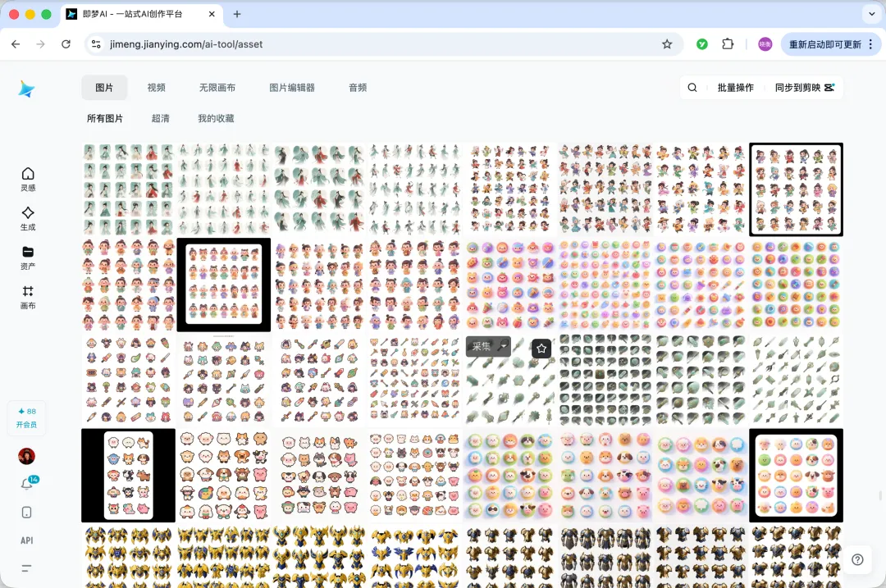
Task: Switch to the 图片 tab
Action: (104, 88)
